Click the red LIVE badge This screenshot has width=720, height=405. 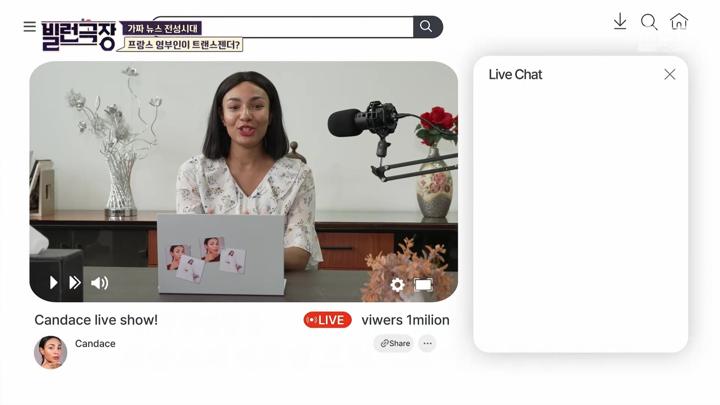(x=328, y=320)
